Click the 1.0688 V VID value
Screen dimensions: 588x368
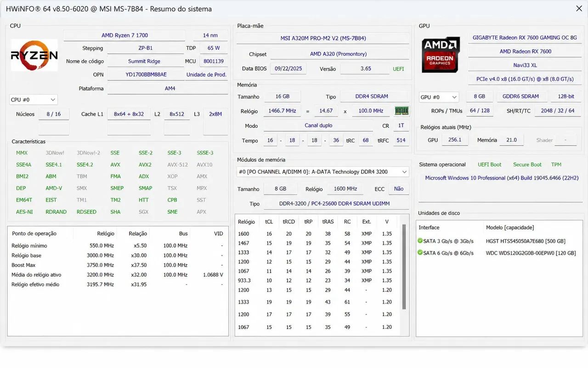coord(213,275)
